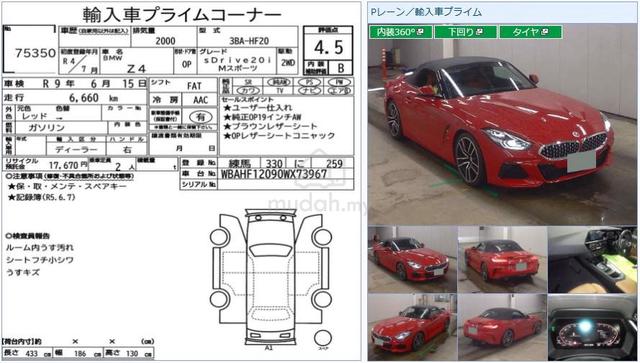Click the chassis number WBAHF12090WX73967
Image resolution: width=640 pixels, height=363 pixels.
(x=274, y=174)
